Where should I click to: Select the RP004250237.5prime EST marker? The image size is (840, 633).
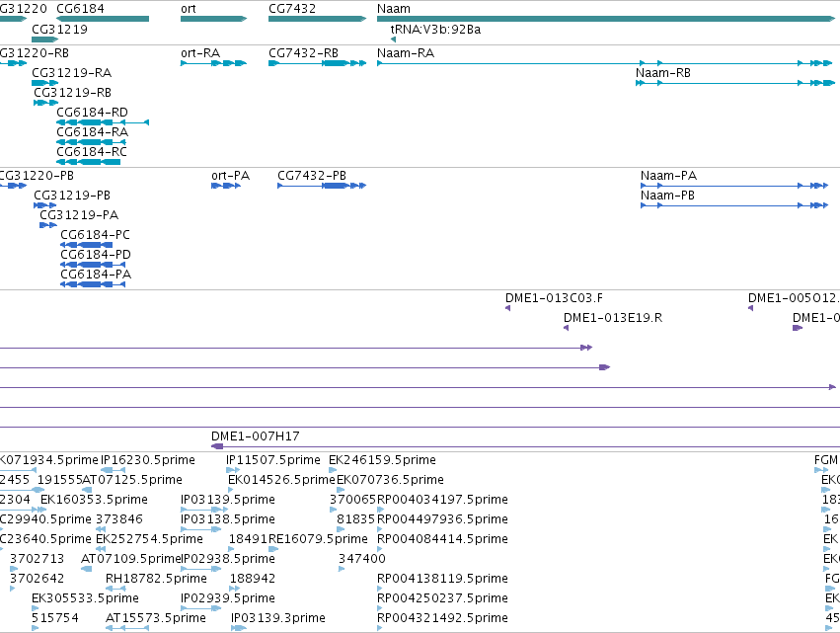coord(380,608)
